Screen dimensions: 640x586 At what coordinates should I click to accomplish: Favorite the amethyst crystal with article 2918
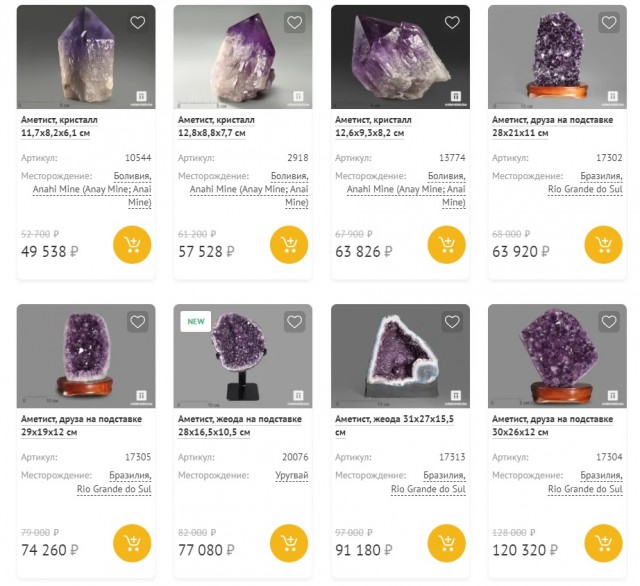click(x=294, y=22)
